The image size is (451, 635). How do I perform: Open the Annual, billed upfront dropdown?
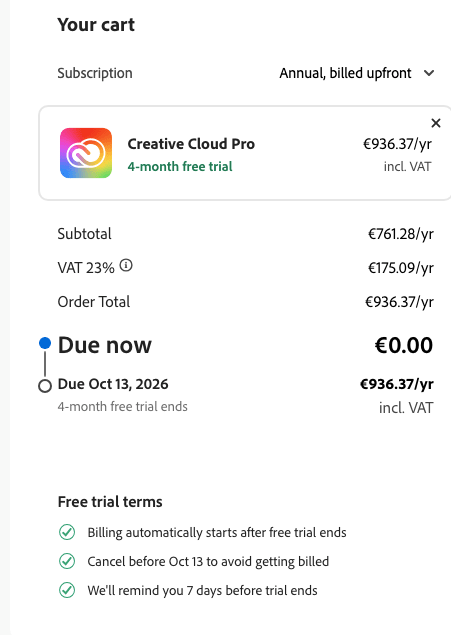(357, 73)
